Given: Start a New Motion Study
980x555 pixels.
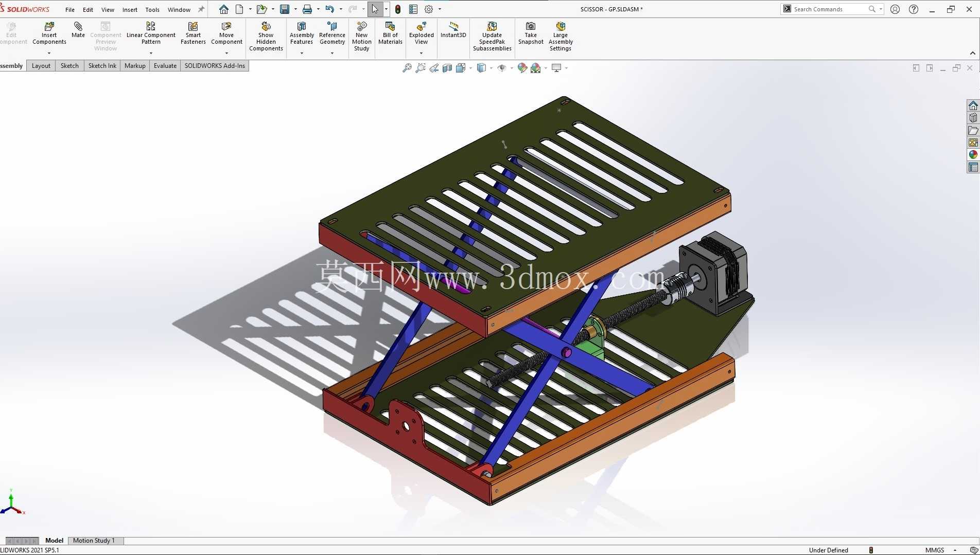Looking at the screenshot, I should pyautogui.click(x=362, y=36).
